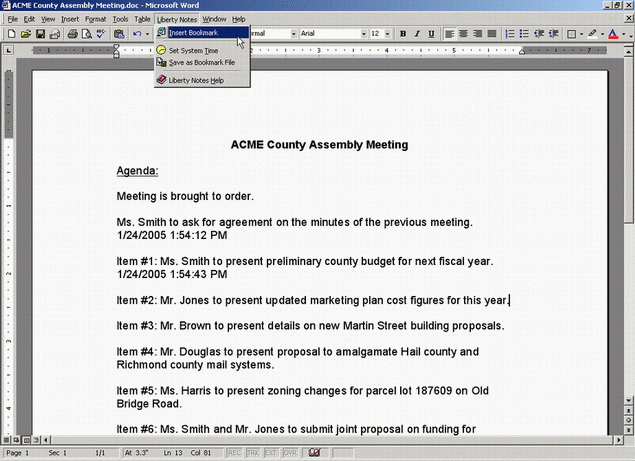The width and height of the screenshot is (635, 461).
Task: Select Insert Bookmark menu item
Action: 202,32
